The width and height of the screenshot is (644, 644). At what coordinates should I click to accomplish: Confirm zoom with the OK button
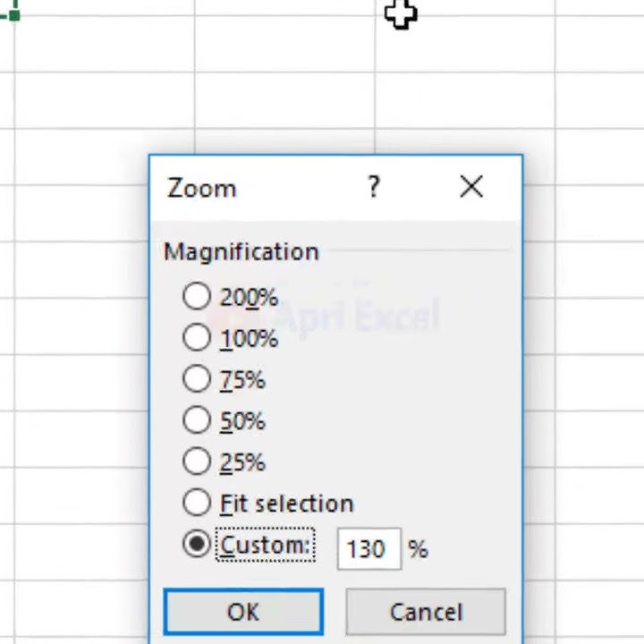[243, 612]
